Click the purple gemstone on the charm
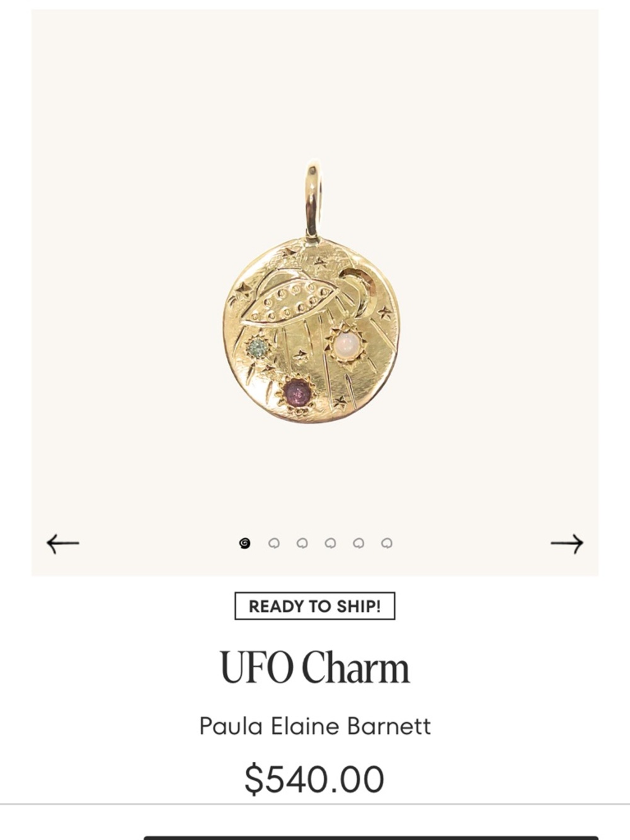The height and width of the screenshot is (840, 630). point(295,394)
